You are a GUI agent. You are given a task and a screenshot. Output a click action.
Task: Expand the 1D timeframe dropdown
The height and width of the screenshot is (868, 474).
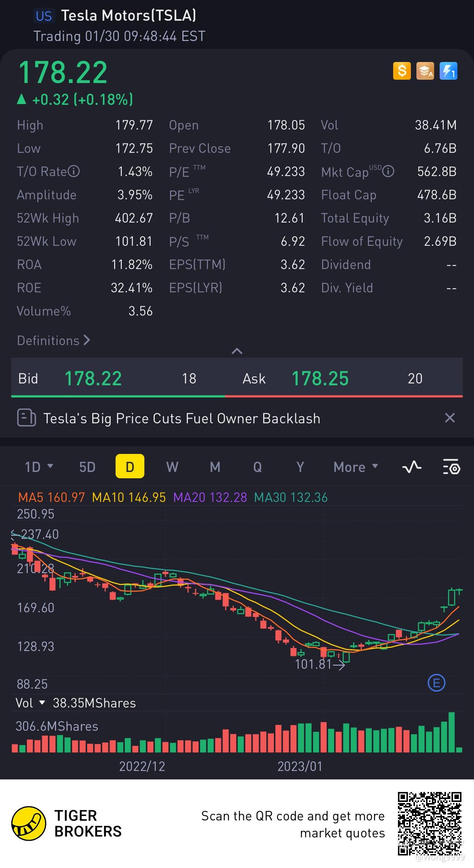[39, 467]
